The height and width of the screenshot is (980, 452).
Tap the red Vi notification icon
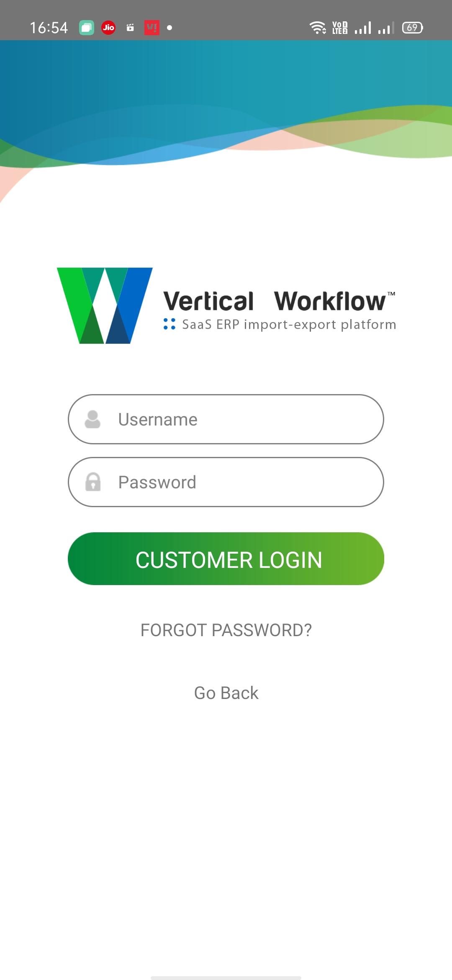click(152, 28)
